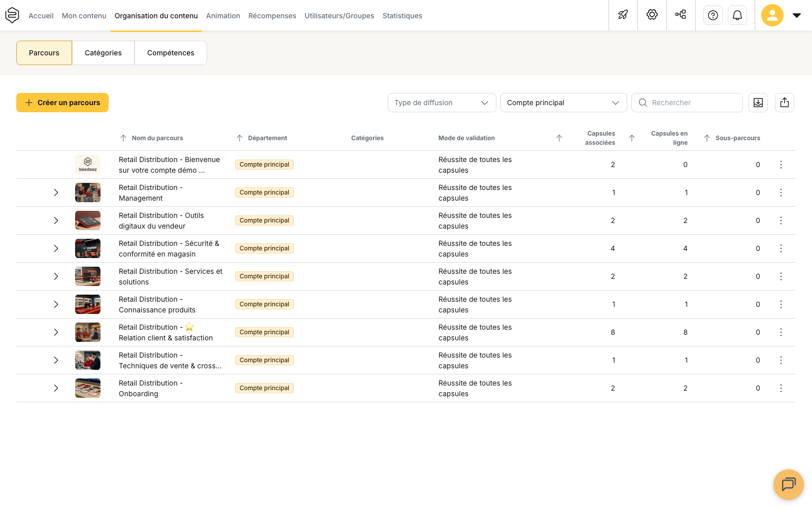The image size is (812, 508).
Task: Click Compte principal tag in Management row
Action: (264, 193)
